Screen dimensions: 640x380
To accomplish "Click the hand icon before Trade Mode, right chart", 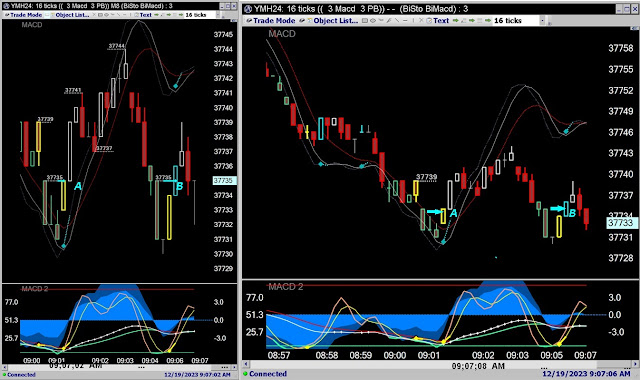I will coord(249,20).
